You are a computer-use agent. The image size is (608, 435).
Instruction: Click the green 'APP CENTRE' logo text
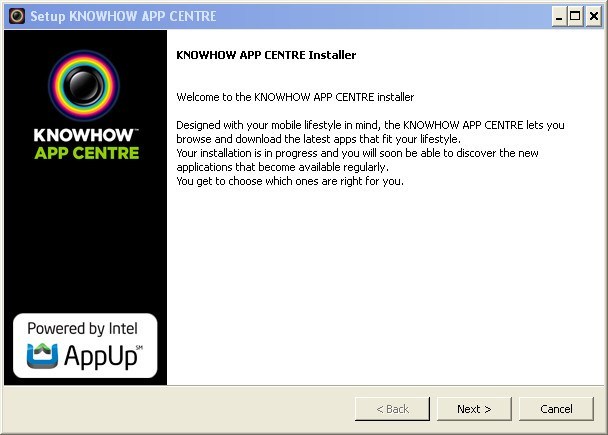86,153
